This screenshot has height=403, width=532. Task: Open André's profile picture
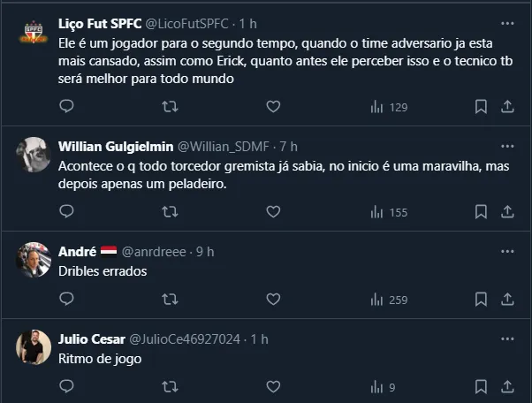[x=34, y=259]
